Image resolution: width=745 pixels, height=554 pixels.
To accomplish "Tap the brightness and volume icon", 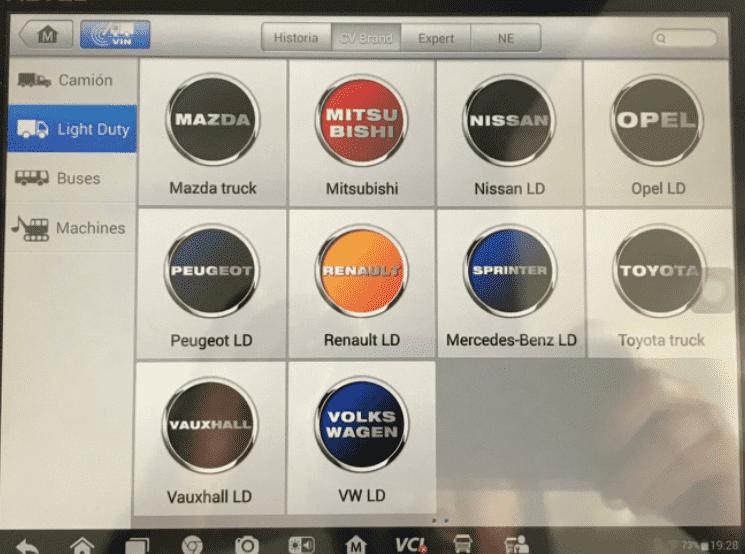I will coord(302,545).
